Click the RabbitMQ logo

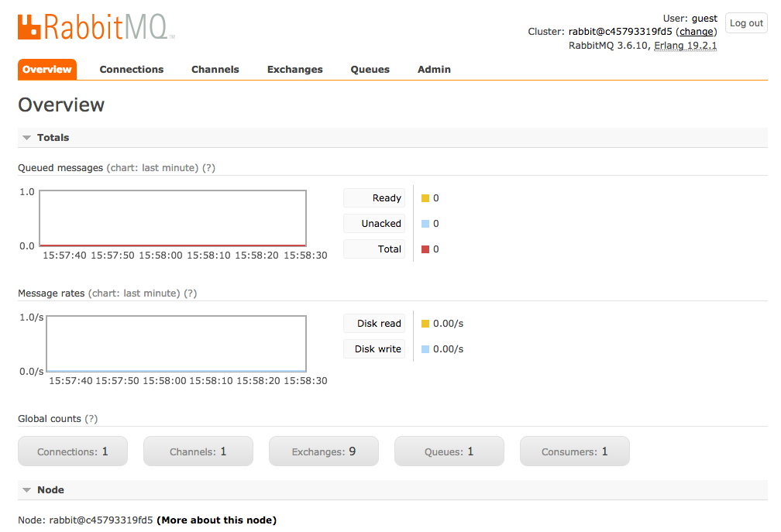point(96,27)
